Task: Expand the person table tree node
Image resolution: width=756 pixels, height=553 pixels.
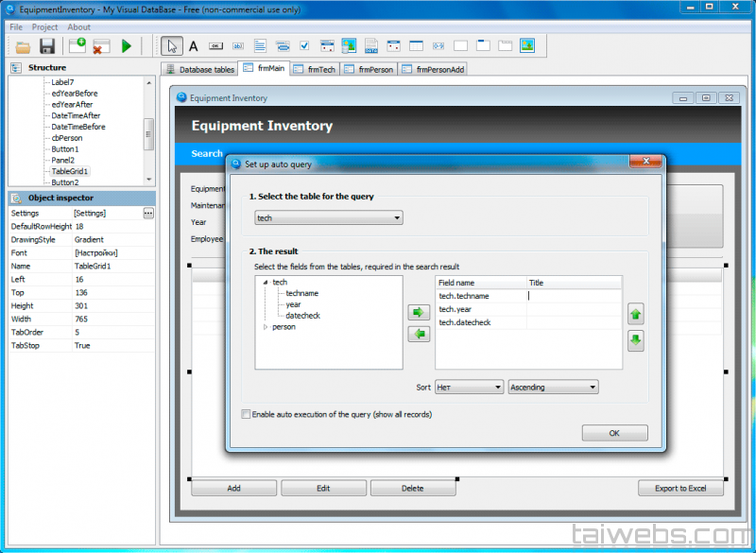Action: 265,327
